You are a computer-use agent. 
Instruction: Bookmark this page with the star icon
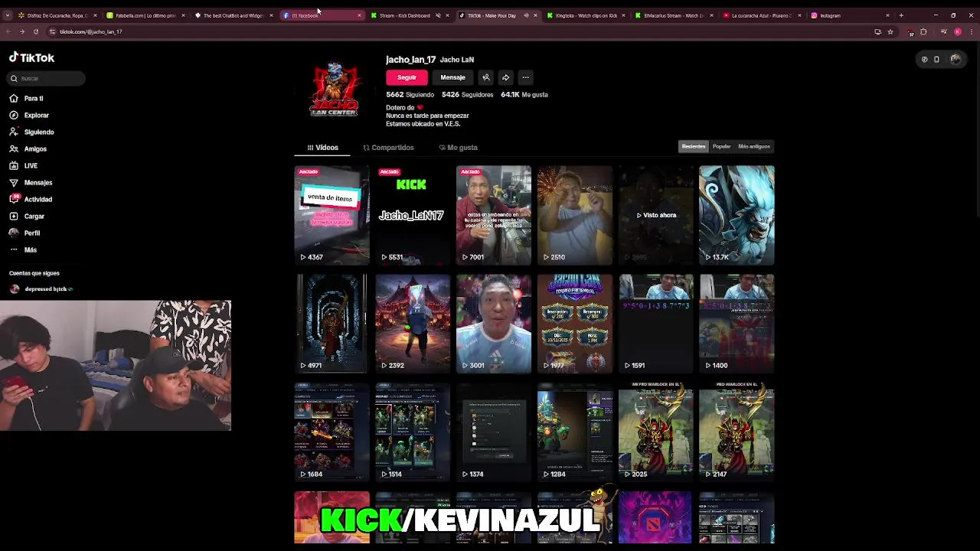(890, 31)
